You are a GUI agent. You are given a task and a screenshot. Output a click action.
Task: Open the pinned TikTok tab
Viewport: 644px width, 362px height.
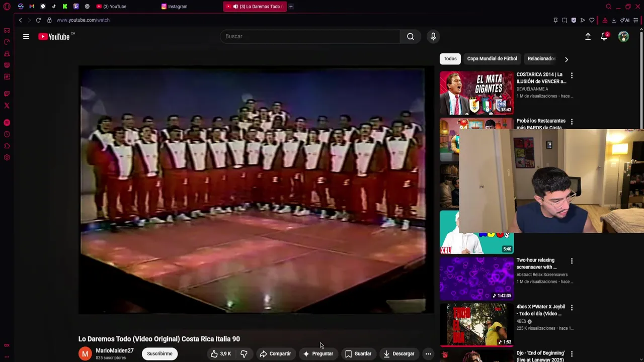pos(54,7)
